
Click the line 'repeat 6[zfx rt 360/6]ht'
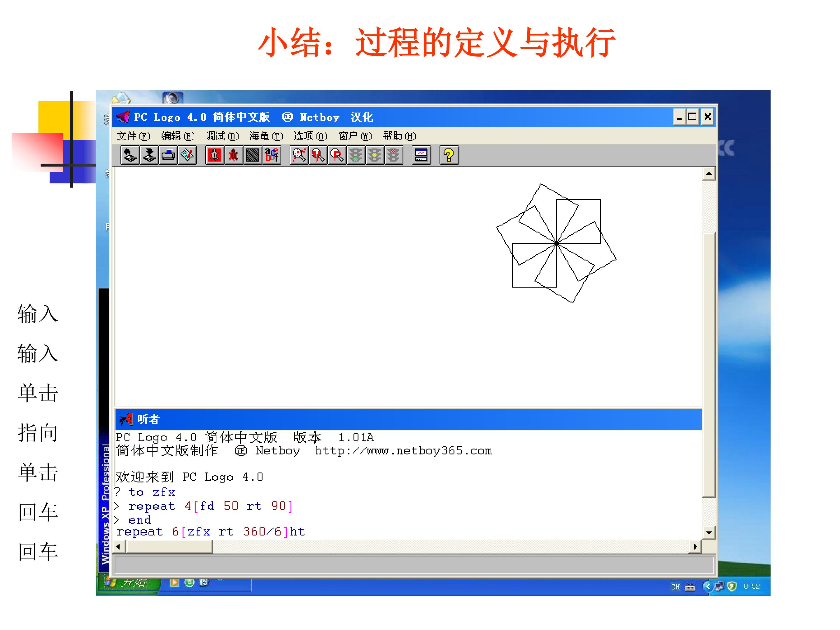pos(210,531)
